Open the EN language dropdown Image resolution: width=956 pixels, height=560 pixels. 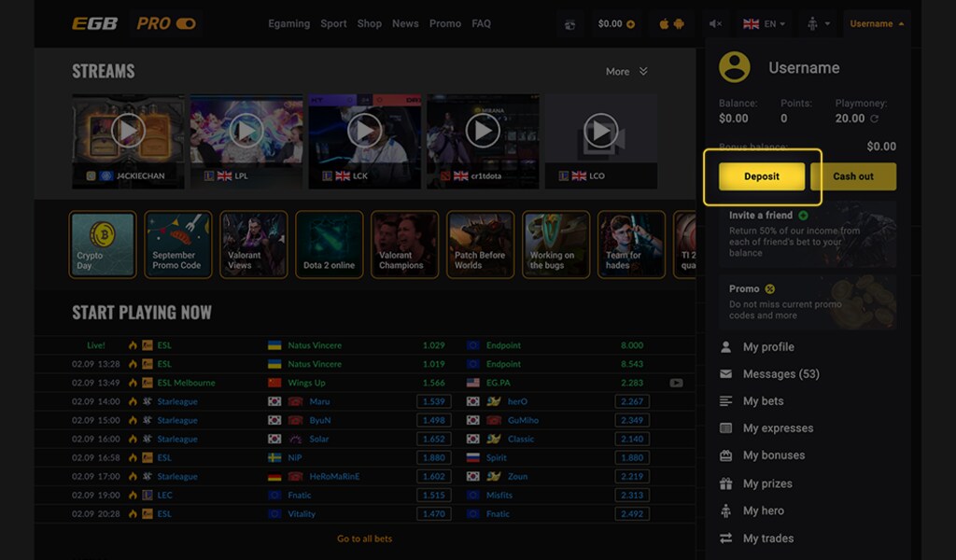click(x=764, y=23)
